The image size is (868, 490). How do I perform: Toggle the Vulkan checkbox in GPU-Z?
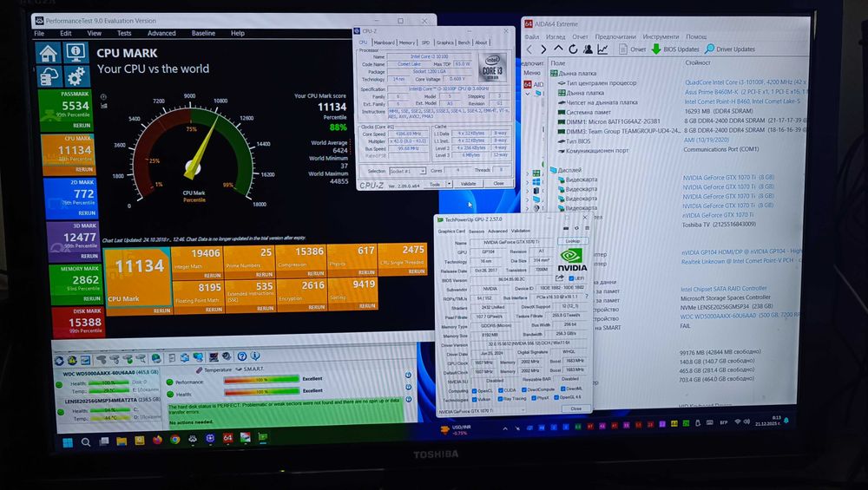[x=474, y=399]
